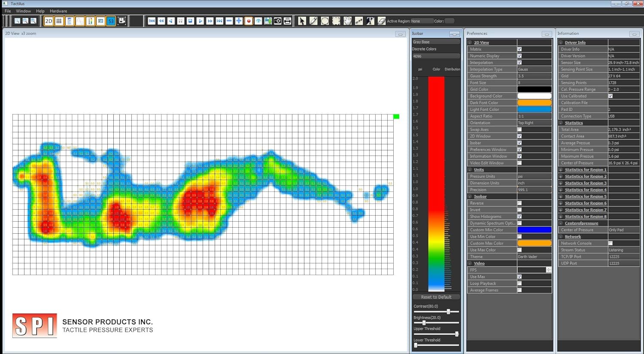Take a snapshot with the camera icon
644x354 pixels.
(278, 21)
